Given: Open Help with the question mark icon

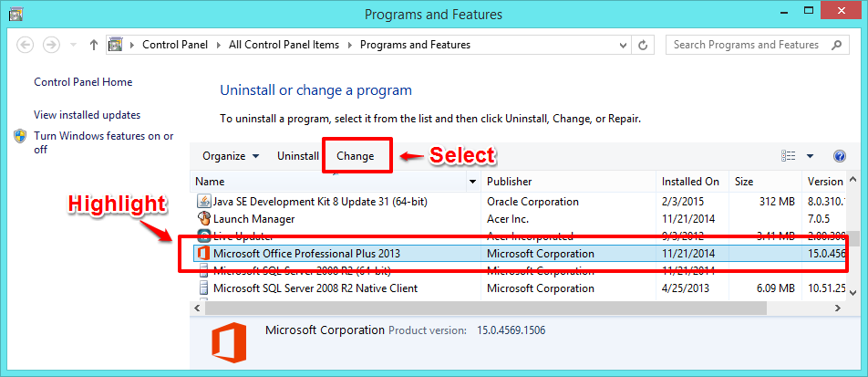Looking at the screenshot, I should click(839, 156).
